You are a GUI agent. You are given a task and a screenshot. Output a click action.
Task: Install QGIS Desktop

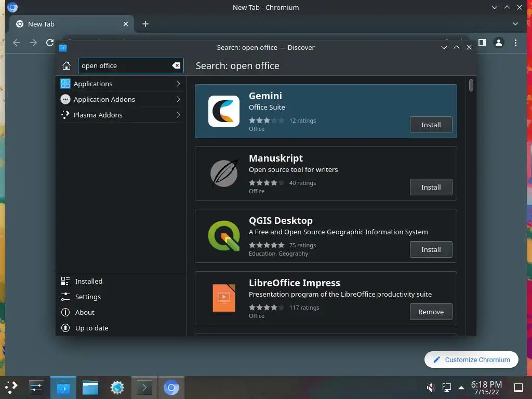pyautogui.click(x=431, y=249)
